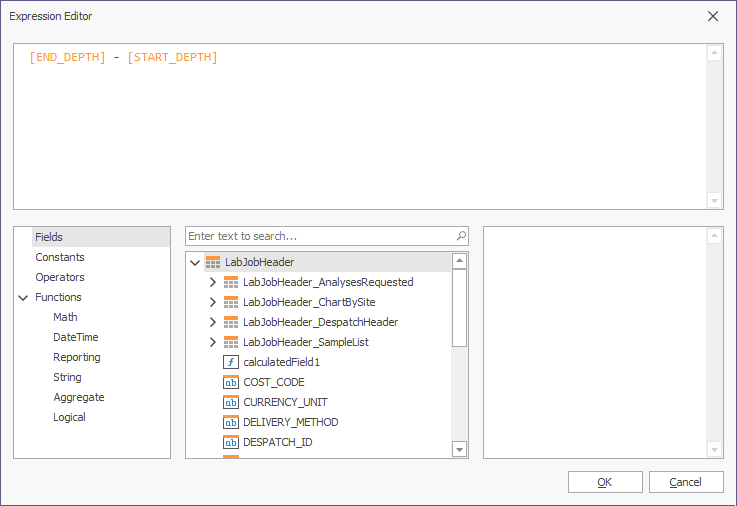Click the OK button
Screen dimensions: 737x506
(x=605, y=482)
